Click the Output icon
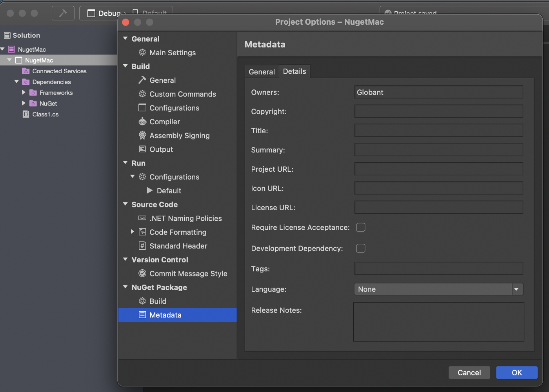This screenshot has height=392, width=549. (142, 149)
